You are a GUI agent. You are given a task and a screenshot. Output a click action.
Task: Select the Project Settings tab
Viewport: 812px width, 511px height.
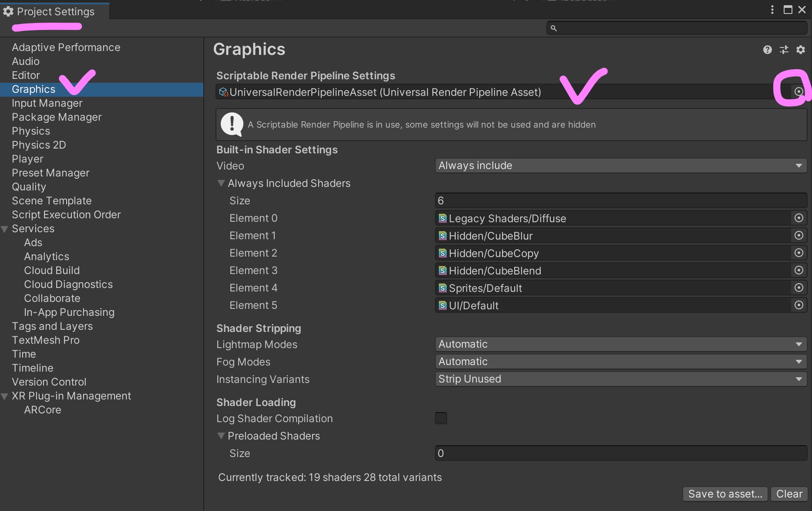click(55, 12)
